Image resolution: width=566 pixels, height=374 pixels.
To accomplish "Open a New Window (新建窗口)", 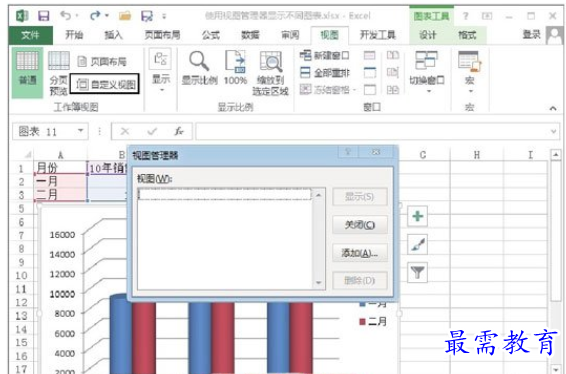I will (325, 56).
